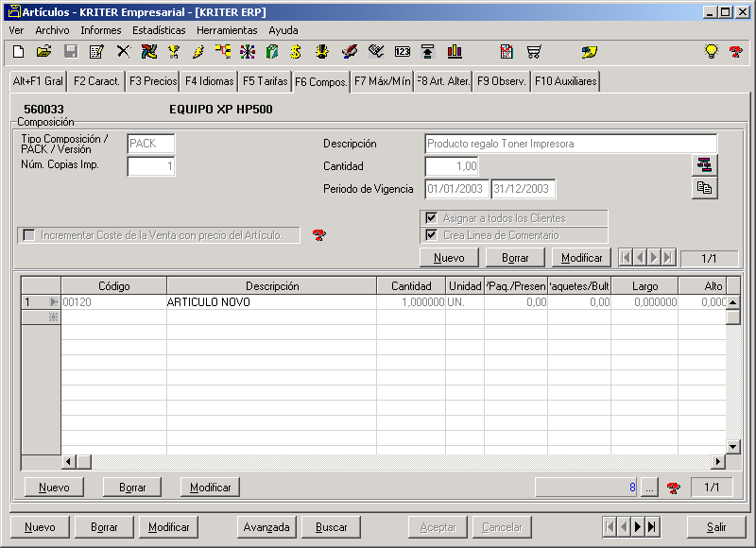The width and height of the screenshot is (756, 548).
Task: Click the Buscar button
Action: coord(332,527)
